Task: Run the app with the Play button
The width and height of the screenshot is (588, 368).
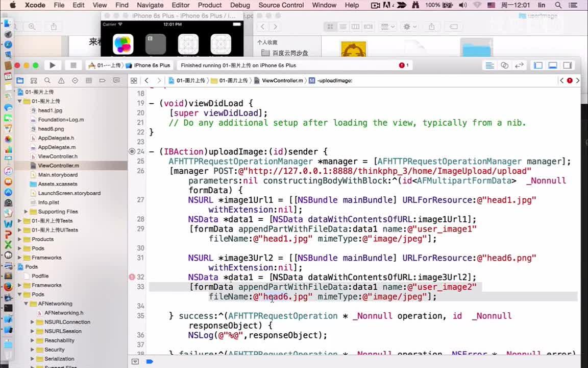Action: [53, 65]
